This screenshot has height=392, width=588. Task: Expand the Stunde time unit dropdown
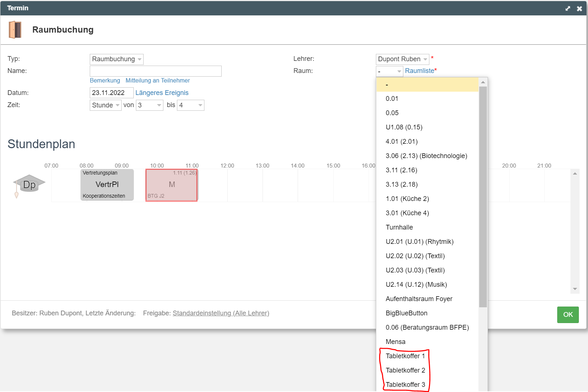(106, 105)
